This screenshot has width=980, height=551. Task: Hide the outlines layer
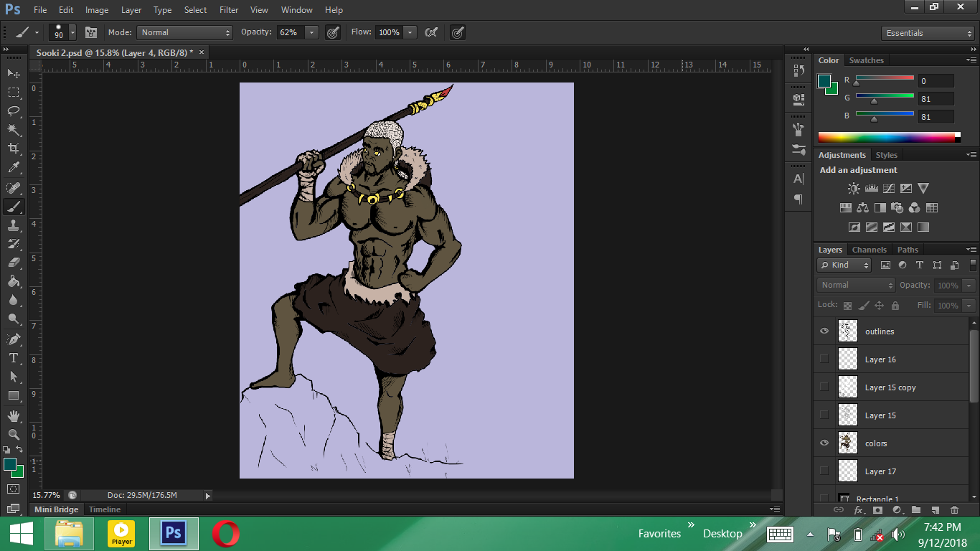824,331
